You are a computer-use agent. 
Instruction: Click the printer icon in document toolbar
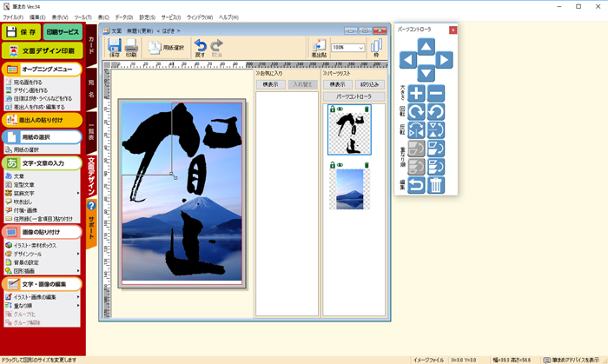click(131, 46)
